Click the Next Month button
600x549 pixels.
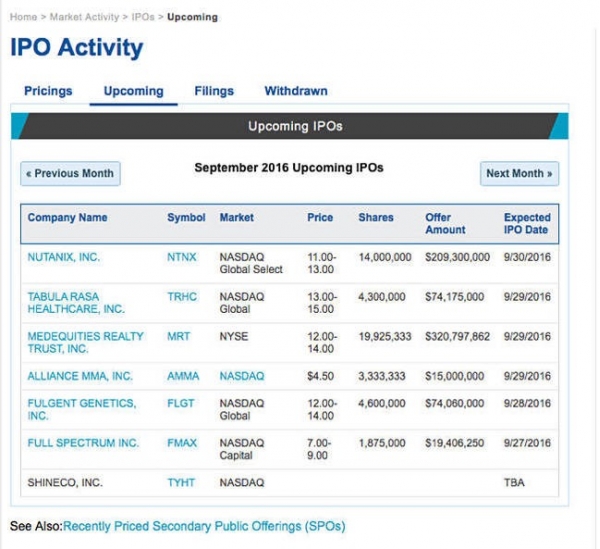click(x=519, y=174)
